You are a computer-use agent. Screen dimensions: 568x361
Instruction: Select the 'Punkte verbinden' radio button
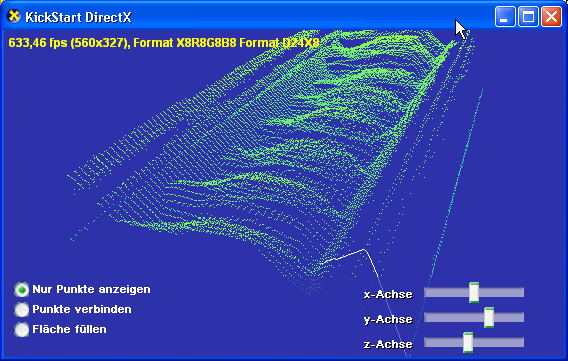coord(22,310)
